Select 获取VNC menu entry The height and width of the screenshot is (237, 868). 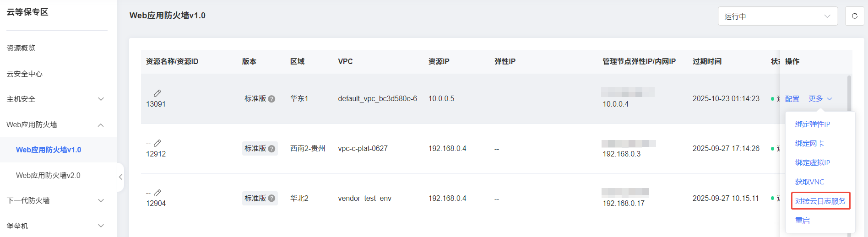809,182
